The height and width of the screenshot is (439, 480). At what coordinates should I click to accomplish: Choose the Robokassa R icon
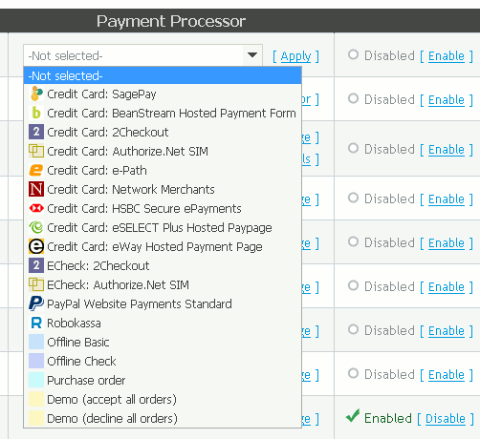[36, 323]
